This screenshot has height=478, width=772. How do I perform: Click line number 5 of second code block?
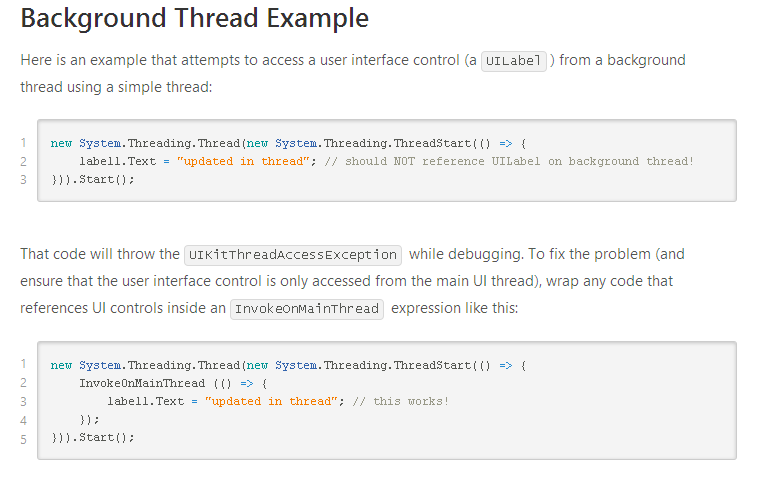(23, 438)
